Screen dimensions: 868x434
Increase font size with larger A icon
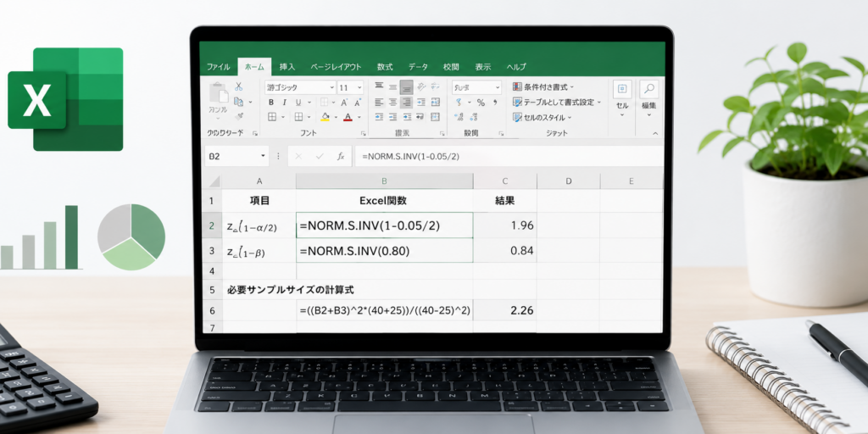pos(344,103)
